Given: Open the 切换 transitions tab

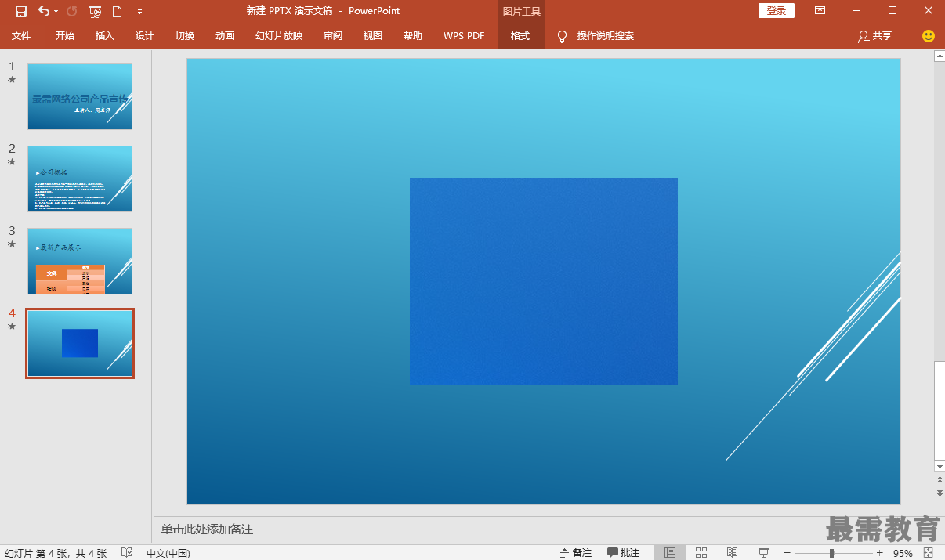Looking at the screenshot, I should (185, 36).
